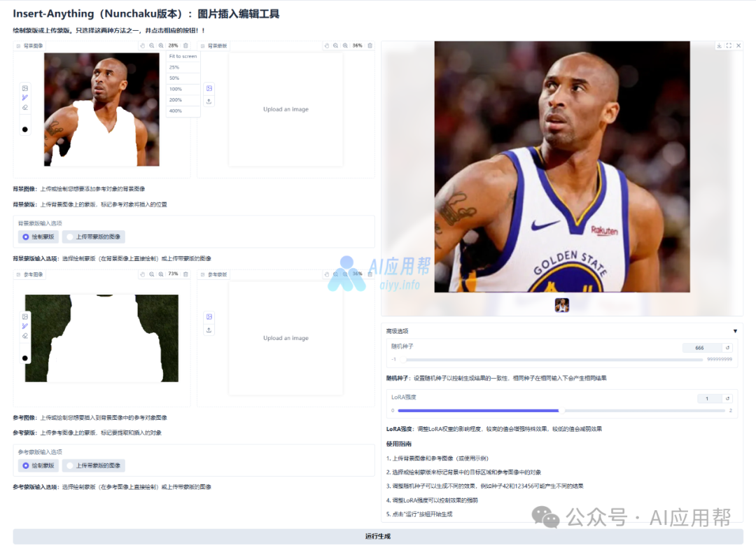This screenshot has width=756, height=548.
Task: Clear the 背景蒙版 panel with trash
Action: click(x=370, y=45)
